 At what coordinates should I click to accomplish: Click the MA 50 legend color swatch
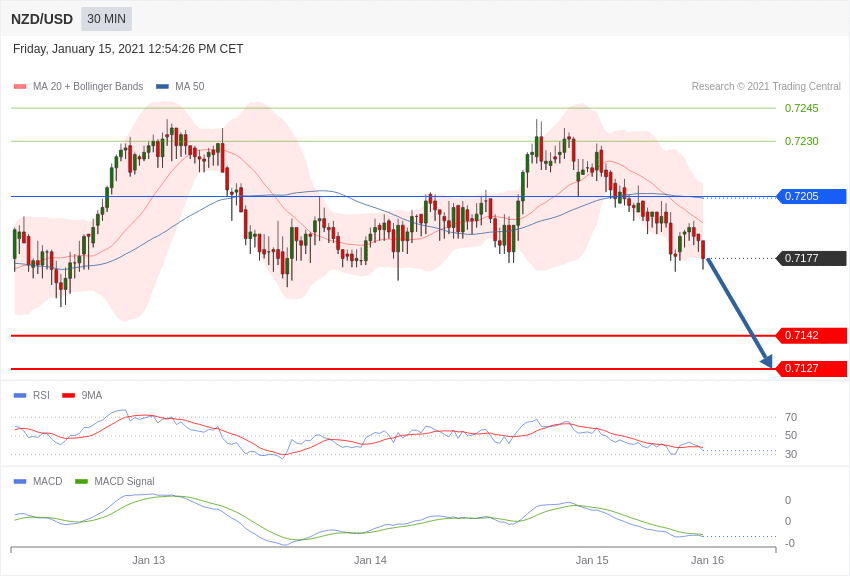(162, 87)
